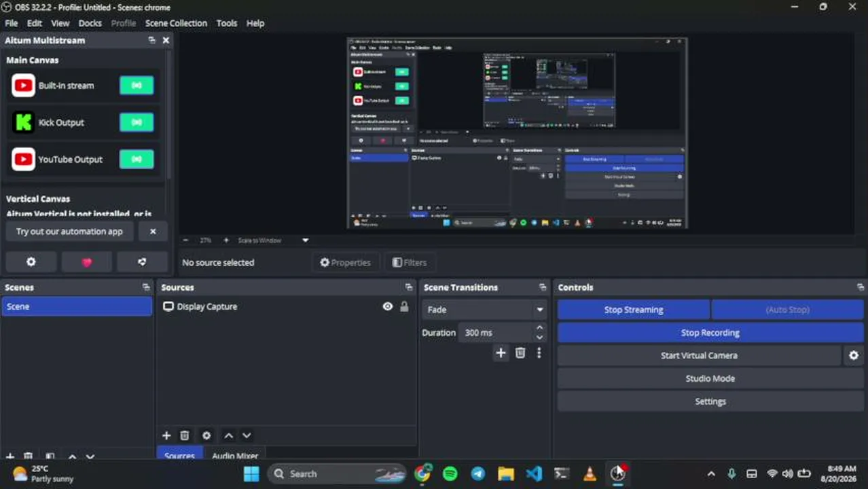Decrease transition duration with down arrow
The height and width of the screenshot is (489, 868).
[x=539, y=337]
